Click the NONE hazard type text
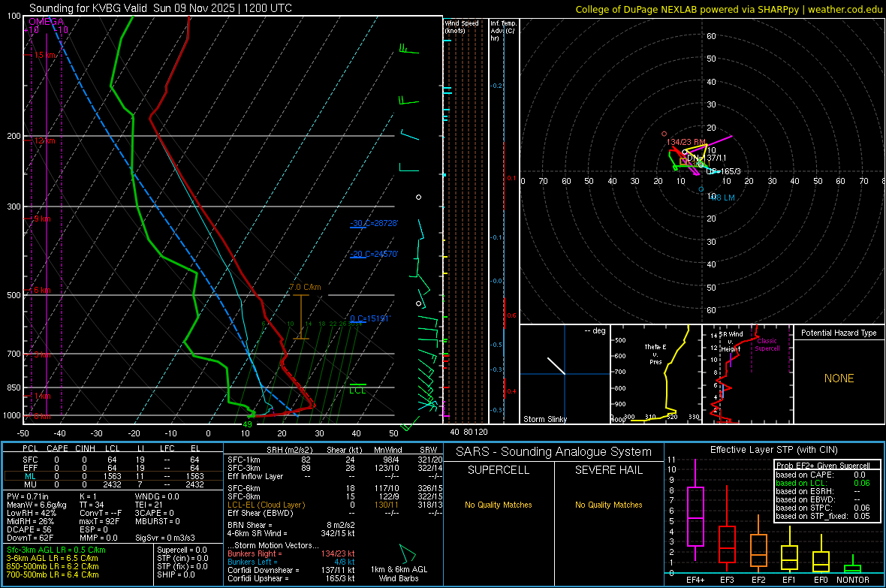This screenshot has width=886, height=588. [x=839, y=378]
